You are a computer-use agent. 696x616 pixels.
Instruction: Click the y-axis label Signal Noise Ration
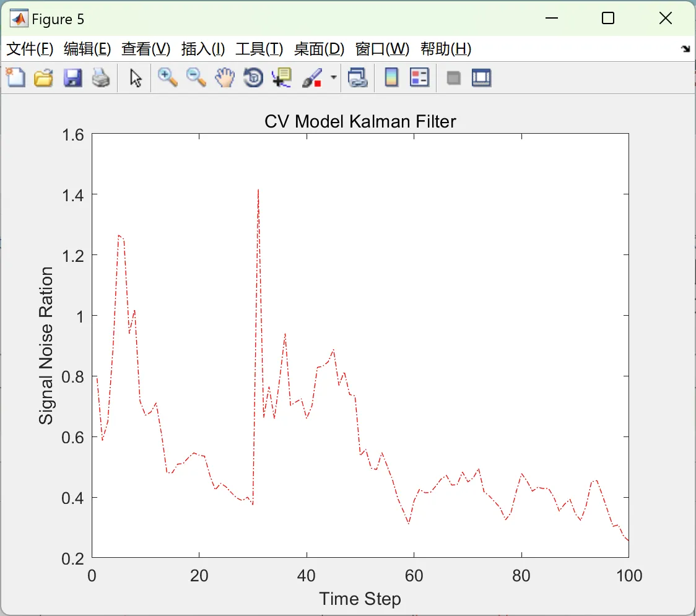(x=46, y=345)
